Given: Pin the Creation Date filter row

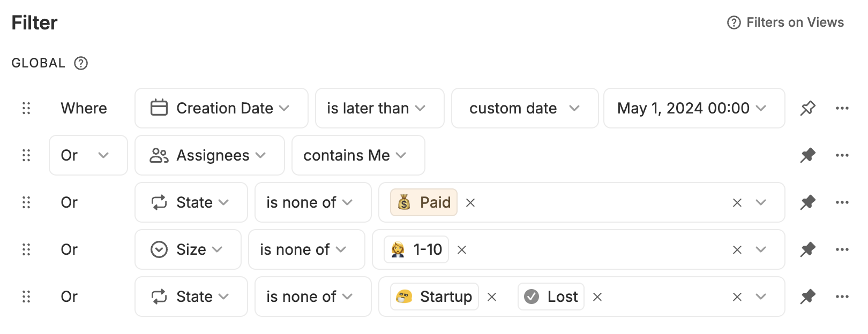Looking at the screenshot, I should pos(807,108).
